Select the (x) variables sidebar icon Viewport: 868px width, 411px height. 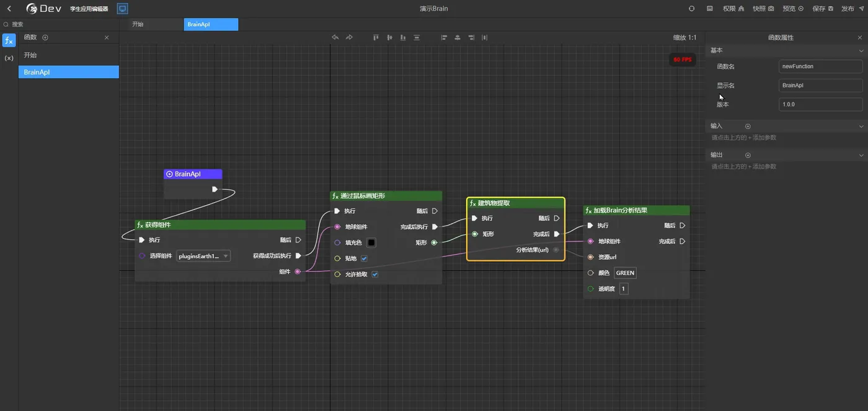[x=9, y=58]
